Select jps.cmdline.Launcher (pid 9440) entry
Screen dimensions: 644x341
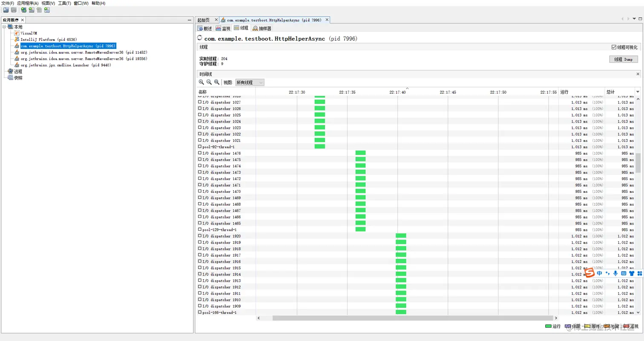pyautogui.click(x=66, y=65)
